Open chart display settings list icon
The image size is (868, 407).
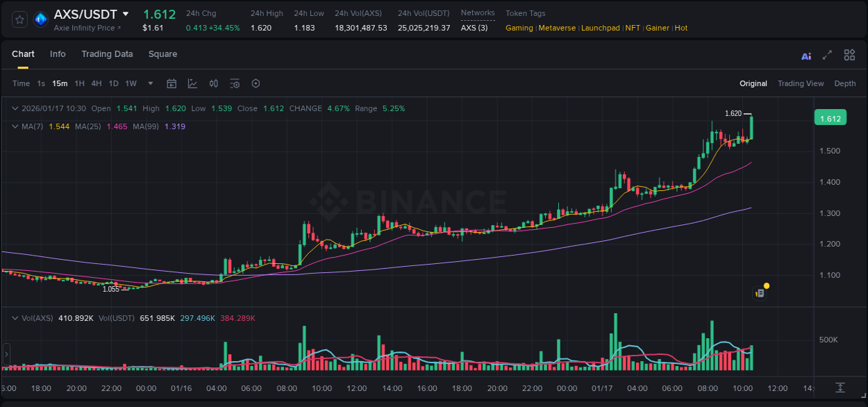[235, 83]
